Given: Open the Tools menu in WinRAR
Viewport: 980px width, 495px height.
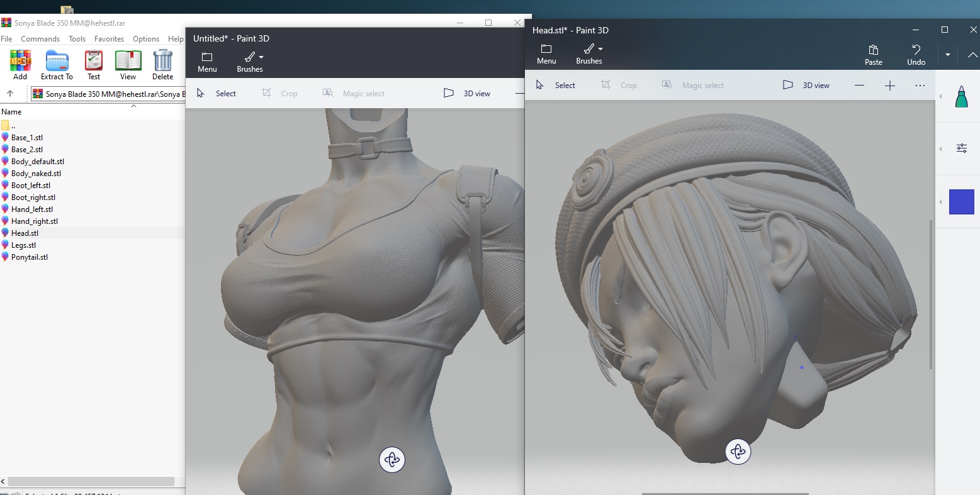Looking at the screenshot, I should pyautogui.click(x=77, y=38).
